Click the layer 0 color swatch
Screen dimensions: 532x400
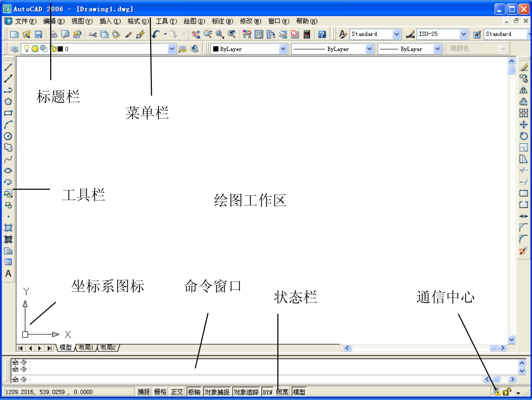(x=61, y=49)
